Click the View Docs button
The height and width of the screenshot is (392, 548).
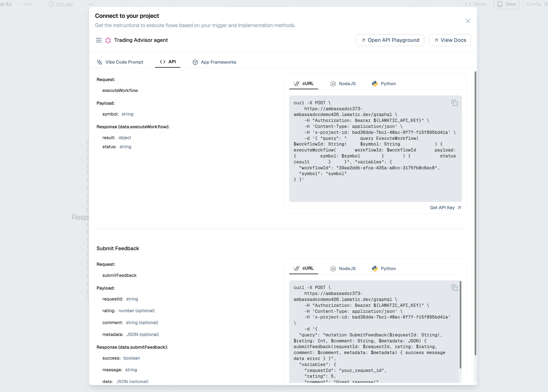[450, 40]
